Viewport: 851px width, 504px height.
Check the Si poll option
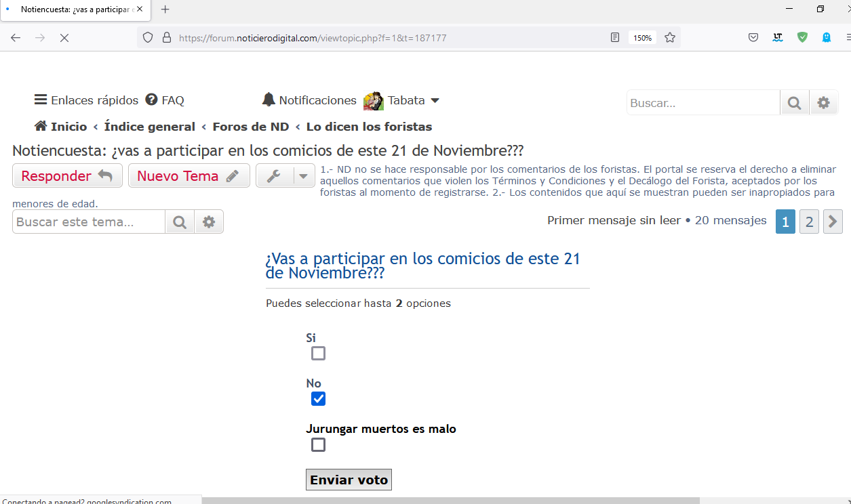[318, 354]
